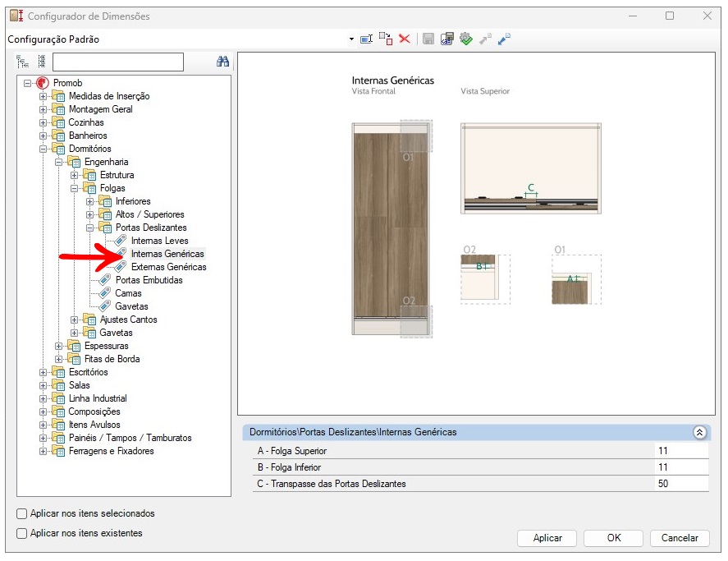Image resolution: width=728 pixels, height=561 pixels.
Task: Open the Configuração Padrão dropdown arrow
Action: pyautogui.click(x=351, y=39)
